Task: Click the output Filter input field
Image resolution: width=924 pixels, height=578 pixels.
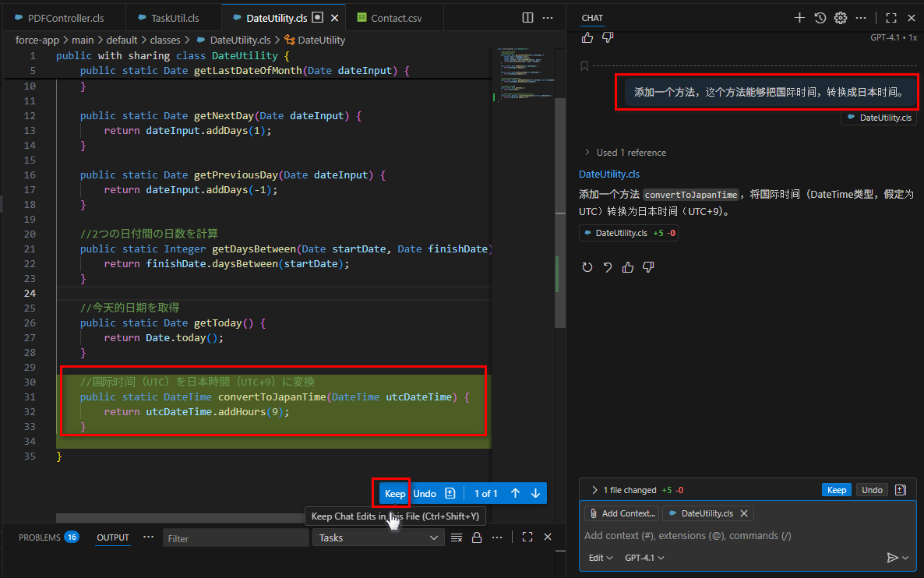Action: pos(235,538)
